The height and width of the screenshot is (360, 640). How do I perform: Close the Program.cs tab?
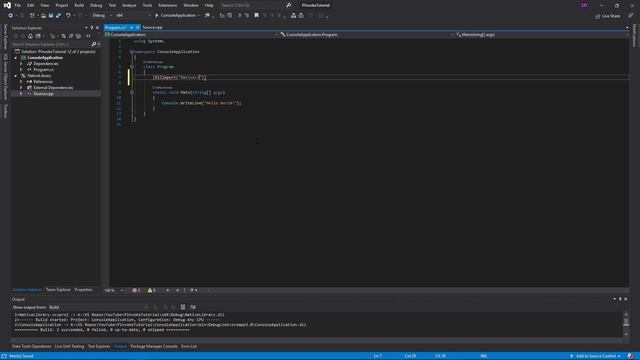tap(138, 27)
